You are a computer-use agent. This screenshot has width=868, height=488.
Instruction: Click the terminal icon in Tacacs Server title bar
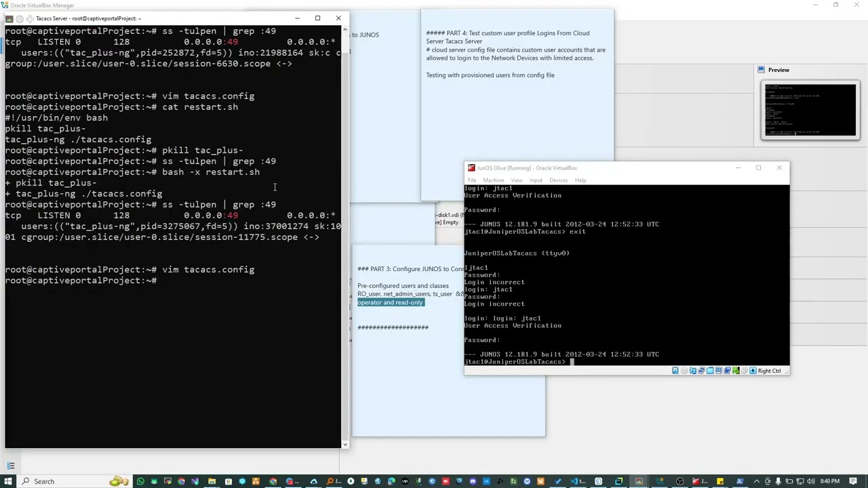pos(9,18)
